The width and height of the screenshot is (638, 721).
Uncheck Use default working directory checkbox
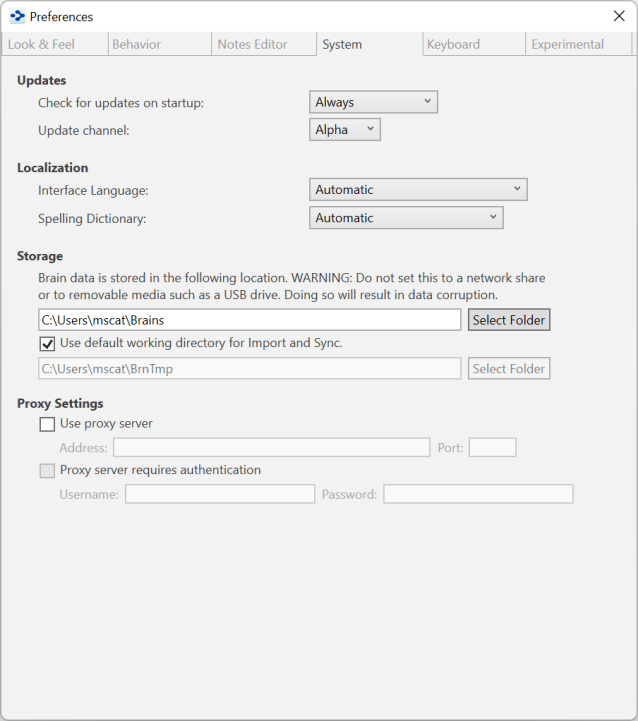(47, 343)
